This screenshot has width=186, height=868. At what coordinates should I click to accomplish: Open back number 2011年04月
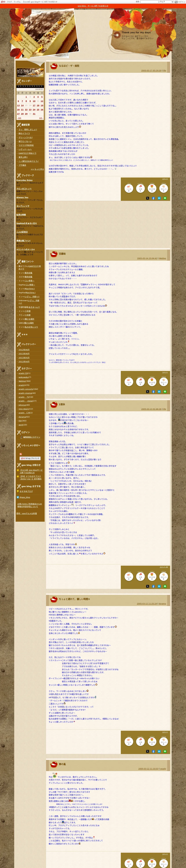[x=24, y=362]
